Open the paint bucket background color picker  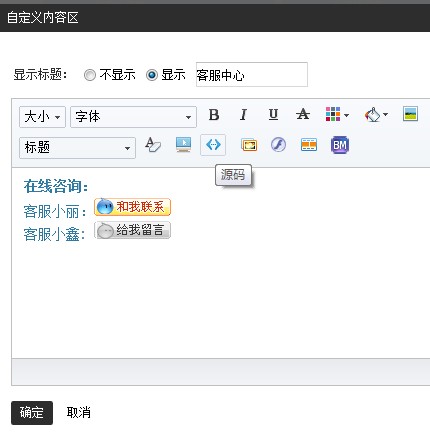(x=376, y=115)
